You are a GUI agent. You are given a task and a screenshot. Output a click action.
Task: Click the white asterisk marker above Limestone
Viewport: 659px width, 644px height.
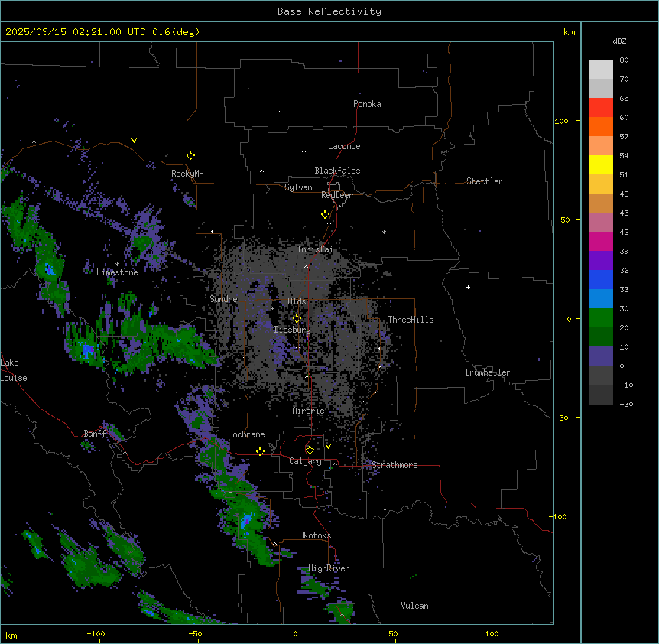click(117, 265)
